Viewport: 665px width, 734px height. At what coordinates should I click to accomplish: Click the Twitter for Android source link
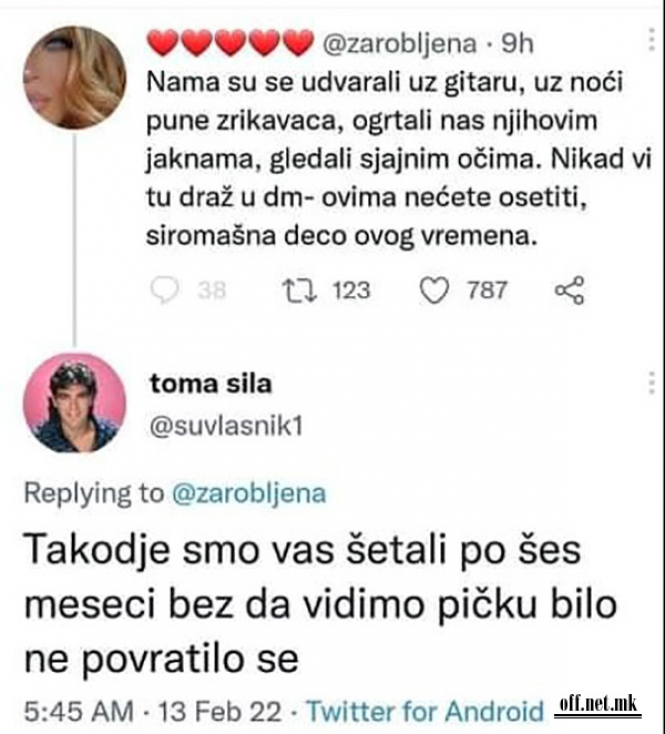(424, 712)
